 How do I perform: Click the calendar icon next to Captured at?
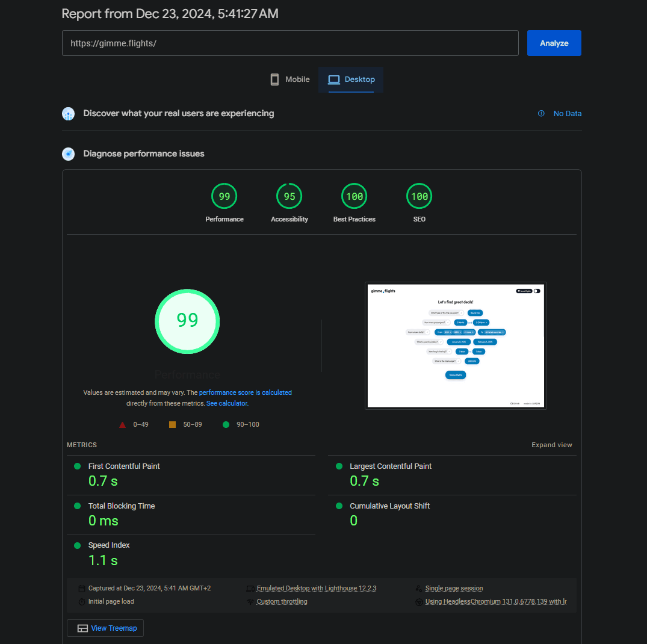tap(82, 589)
